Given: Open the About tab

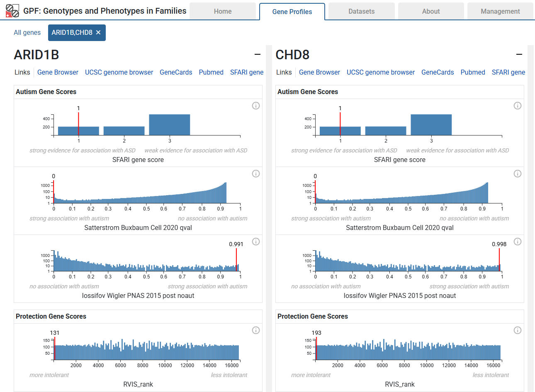Looking at the screenshot, I should point(431,11).
